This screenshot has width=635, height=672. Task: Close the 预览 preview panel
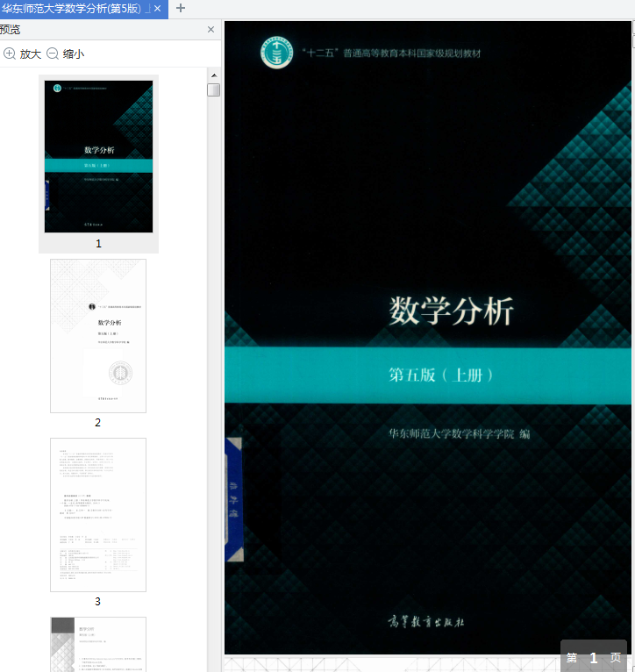click(x=210, y=30)
